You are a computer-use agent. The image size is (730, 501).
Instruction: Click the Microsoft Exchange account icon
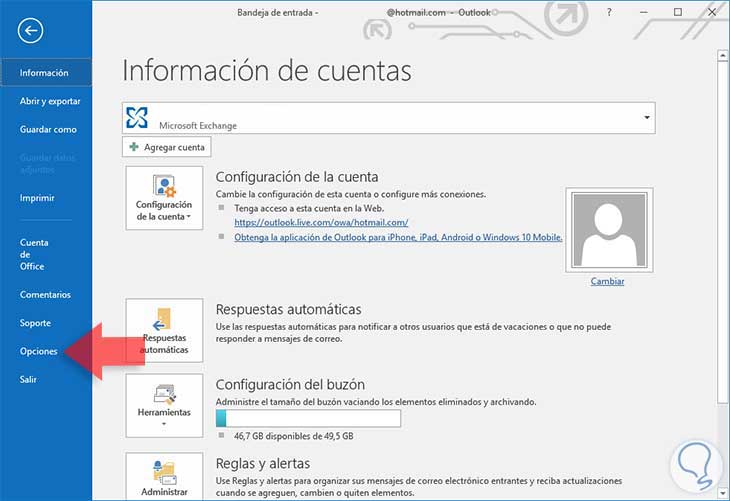[x=137, y=117]
